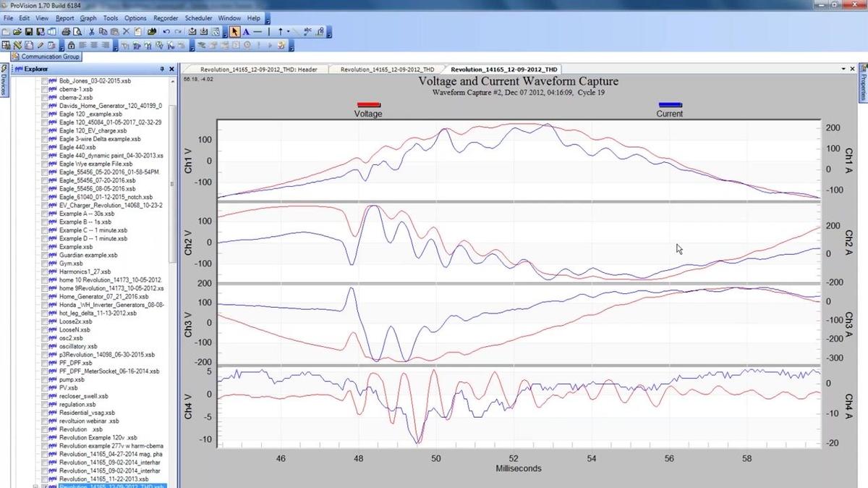
Task: Click the Save icon in toolbar
Action: [29, 32]
